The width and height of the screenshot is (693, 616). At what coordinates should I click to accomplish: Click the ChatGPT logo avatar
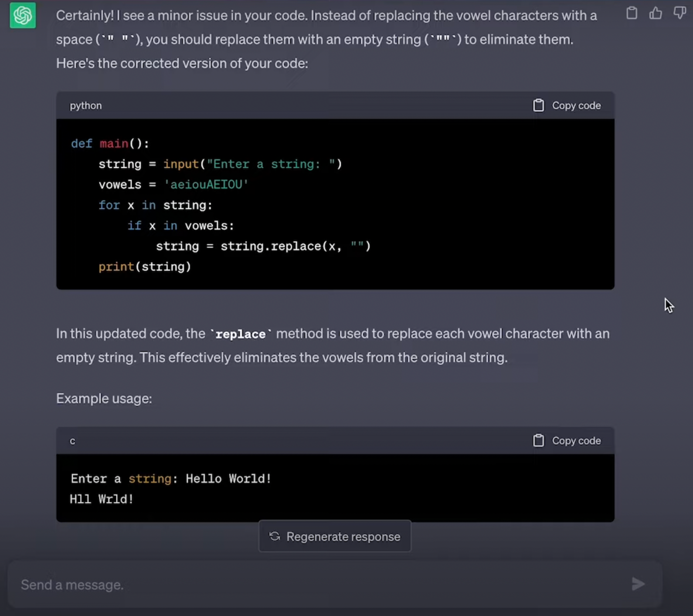(x=23, y=16)
